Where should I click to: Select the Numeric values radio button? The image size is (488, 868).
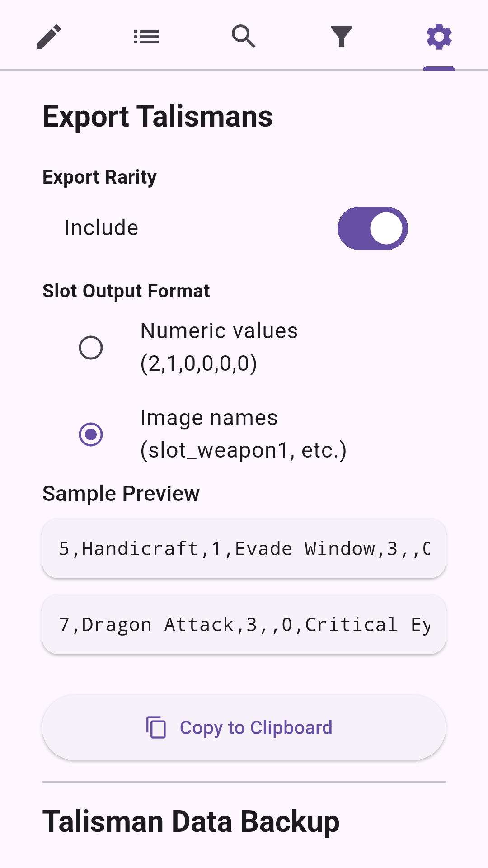click(90, 347)
